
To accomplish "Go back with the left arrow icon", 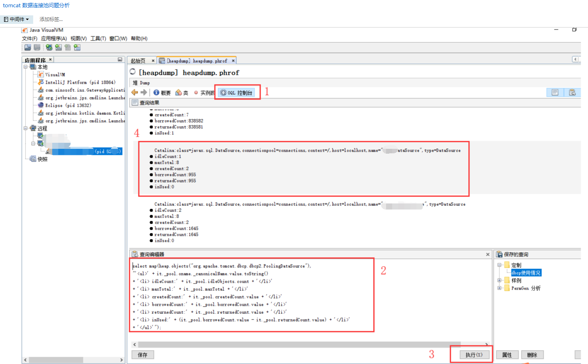I will (x=135, y=92).
